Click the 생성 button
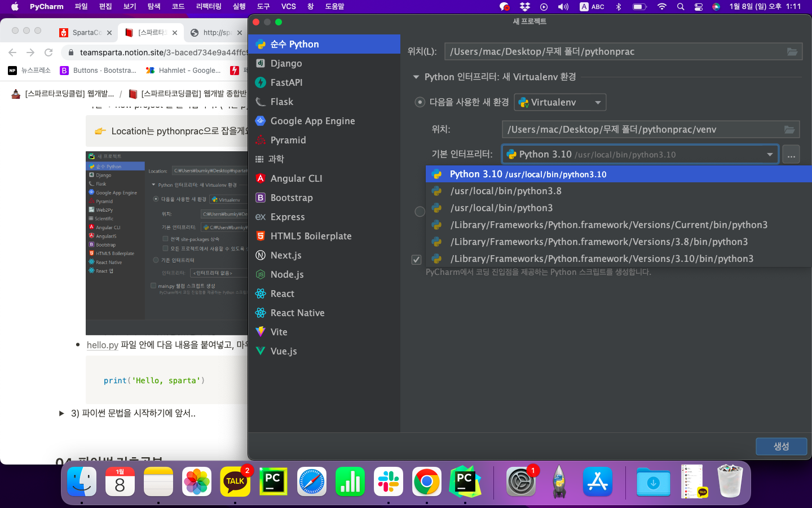 pyautogui.click(x=781, y=446)
